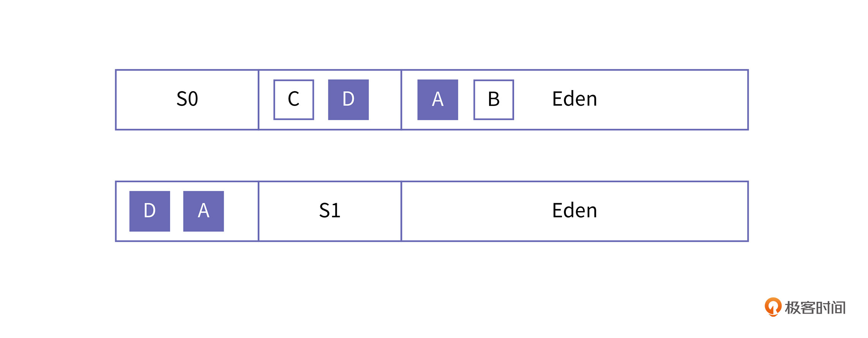This screenshot has height=338, width=868.
Task: Click the bottom-row divider between S1 and Eden
Action: point(401,211)
